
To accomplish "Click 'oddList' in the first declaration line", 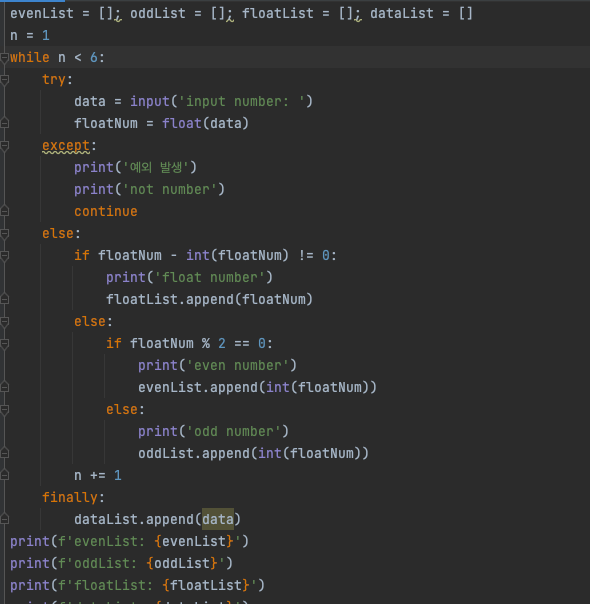I will tap(158, 14).
